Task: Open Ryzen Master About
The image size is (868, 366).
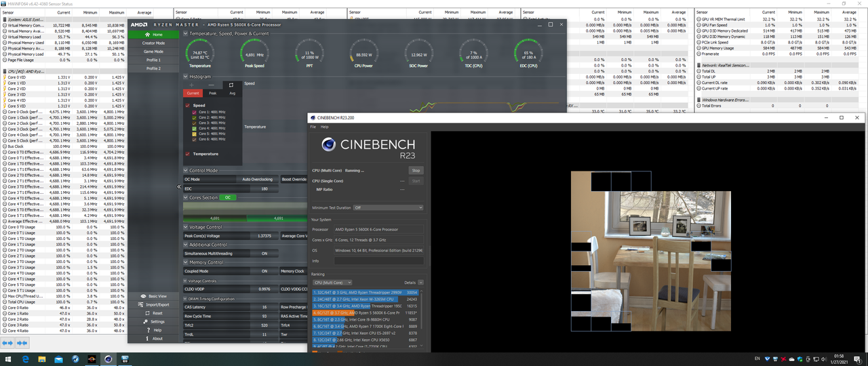Action: [x=153, y=338]
